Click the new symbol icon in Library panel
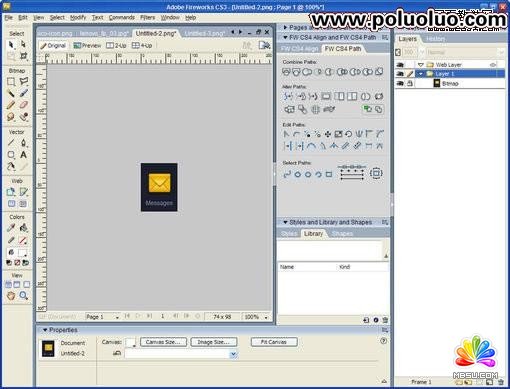This screenshot has height=389, width=510. (x=366, y=320)
